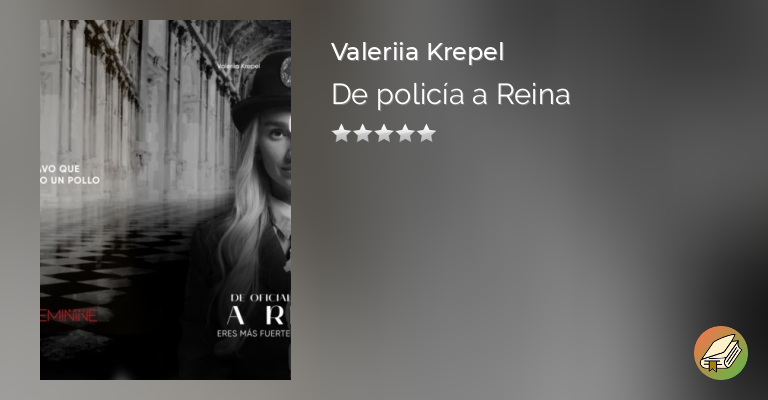Click the DE OFICIAL text on cover
The height and width of the screenshot is (400, 768).
261,298
